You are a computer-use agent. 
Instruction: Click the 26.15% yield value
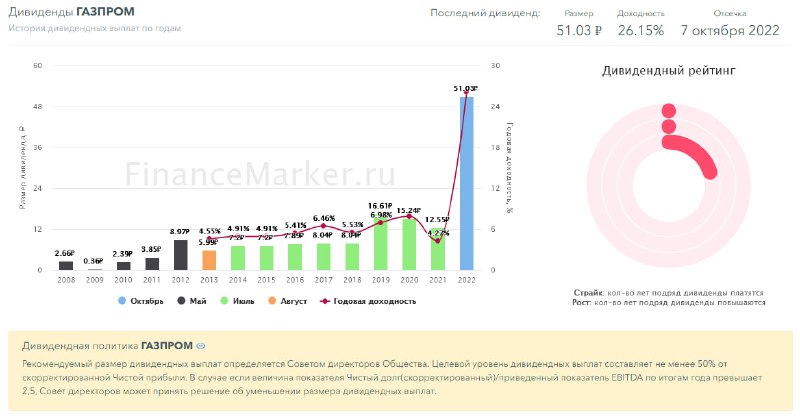tap(641, 31)
